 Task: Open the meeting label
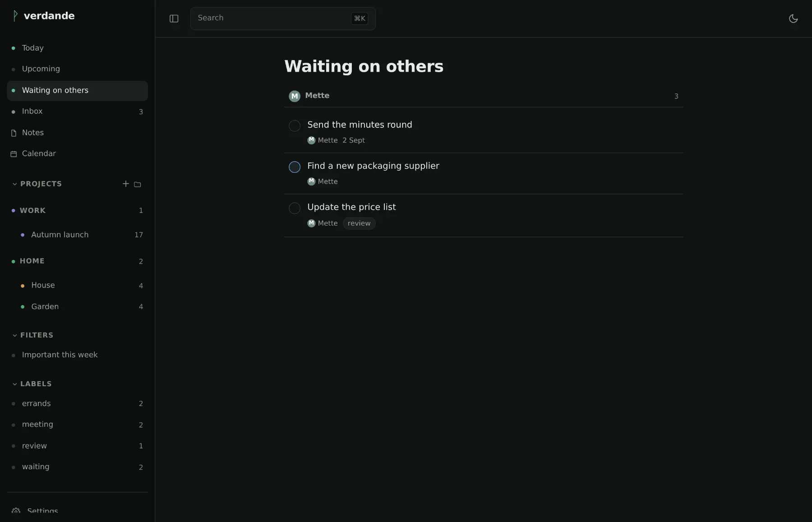(x=77, y=425)
